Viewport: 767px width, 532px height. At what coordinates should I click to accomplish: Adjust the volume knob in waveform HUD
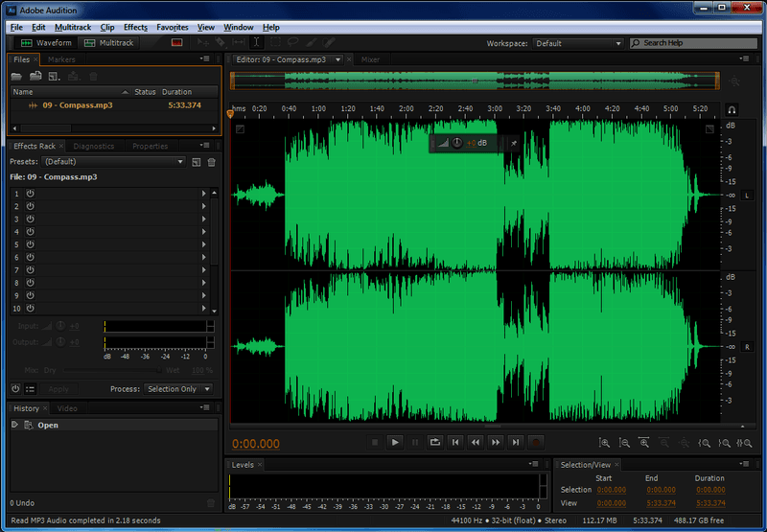click(457, 143)
